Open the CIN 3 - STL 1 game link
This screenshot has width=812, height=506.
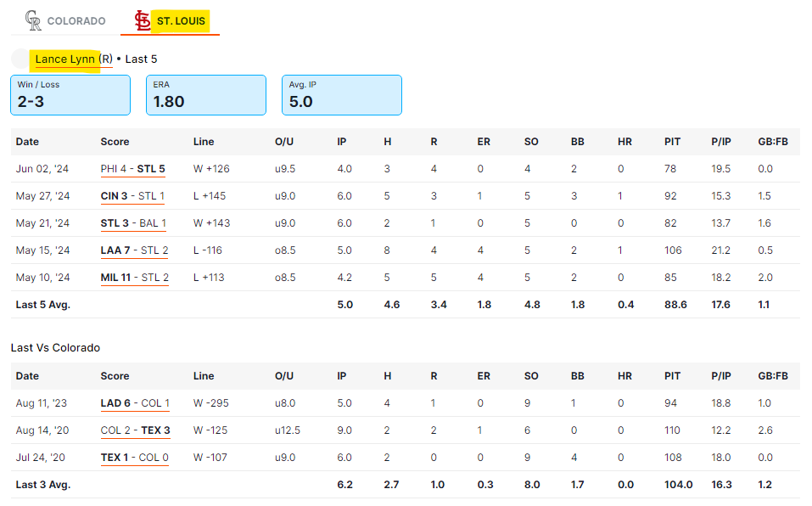pyautogui.click(x=132, y=196)
